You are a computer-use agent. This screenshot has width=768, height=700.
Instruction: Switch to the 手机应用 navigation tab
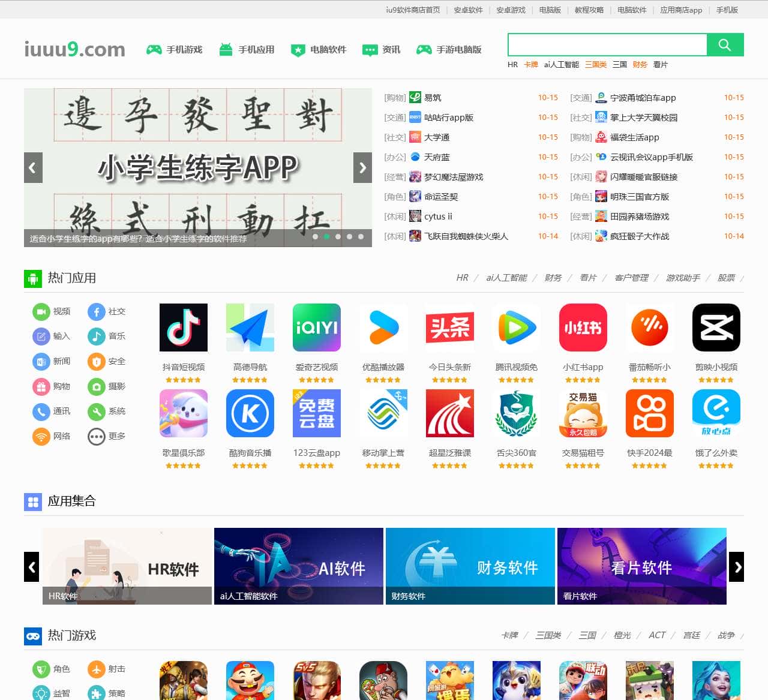tap(247, 50)
